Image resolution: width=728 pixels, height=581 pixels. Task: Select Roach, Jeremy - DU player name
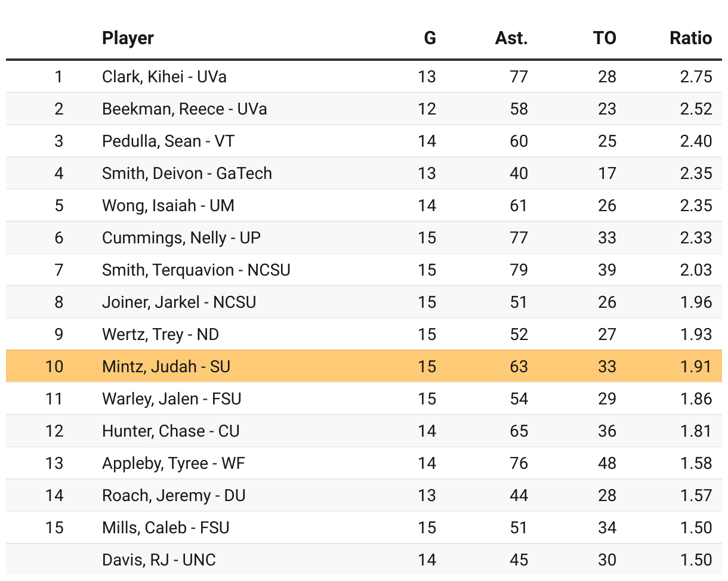[174, 495]
